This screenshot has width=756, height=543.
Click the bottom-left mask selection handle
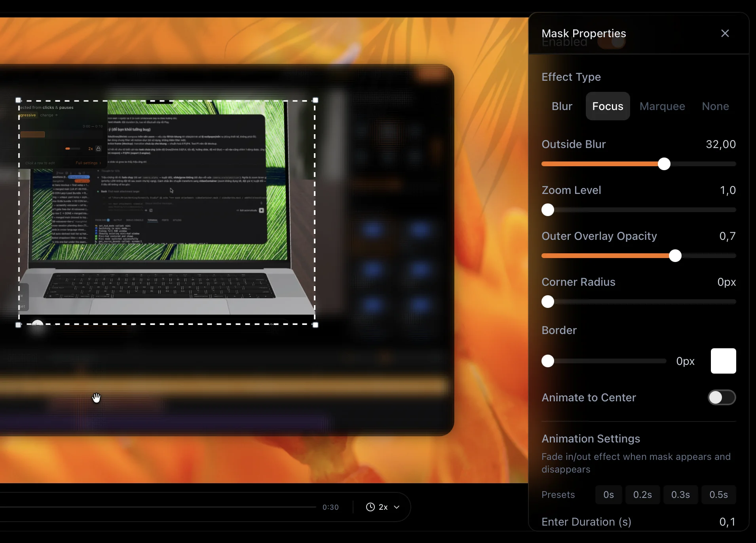click(18, 325)
